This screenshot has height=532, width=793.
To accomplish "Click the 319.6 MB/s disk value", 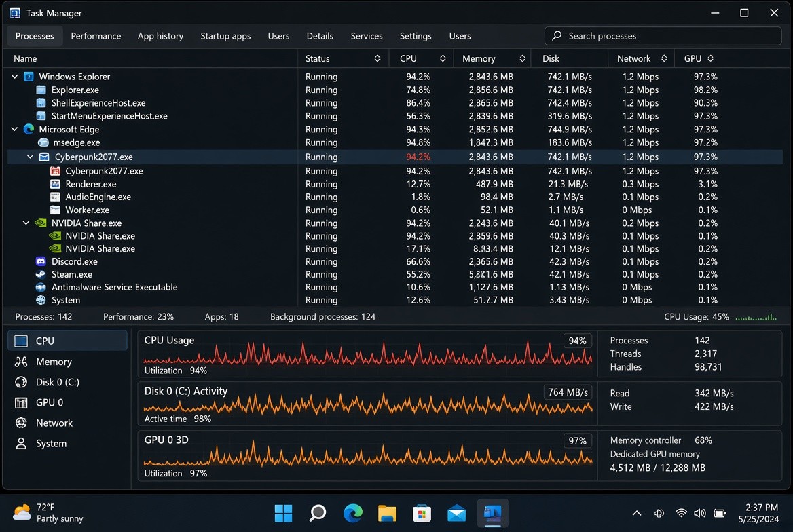I will click(570, 116).
